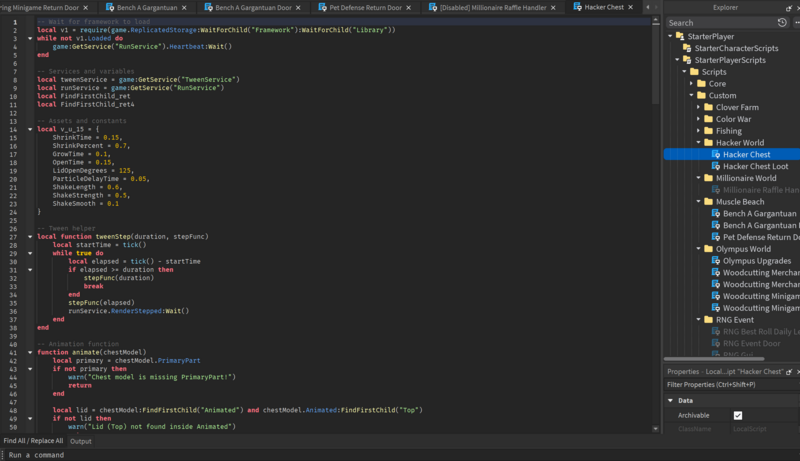Click the Hacker Chest Loot script icon

pos(716,167)
